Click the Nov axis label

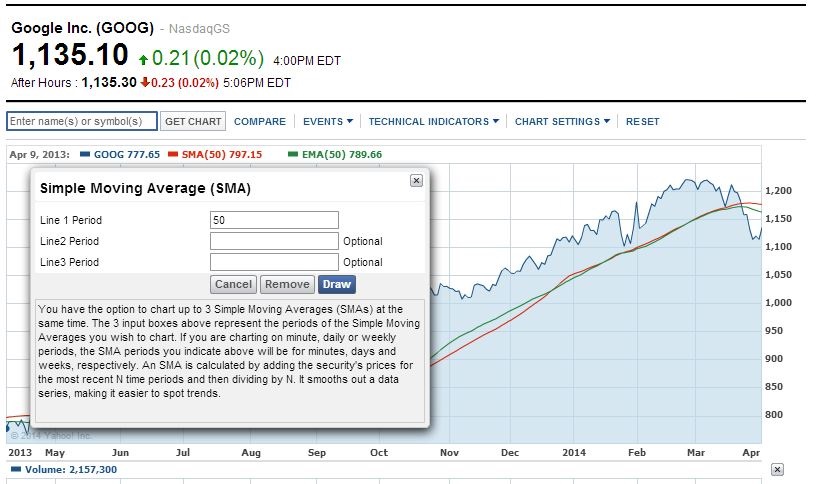449,452
